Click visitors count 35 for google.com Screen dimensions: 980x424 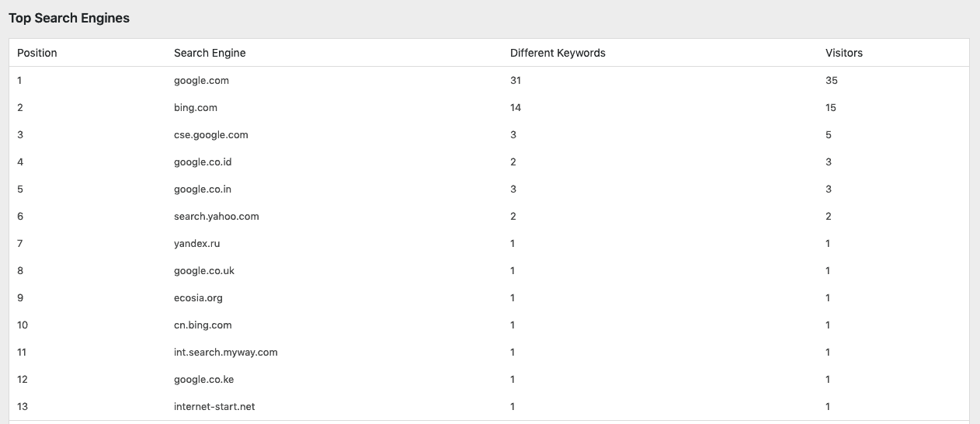pos(832,81)
